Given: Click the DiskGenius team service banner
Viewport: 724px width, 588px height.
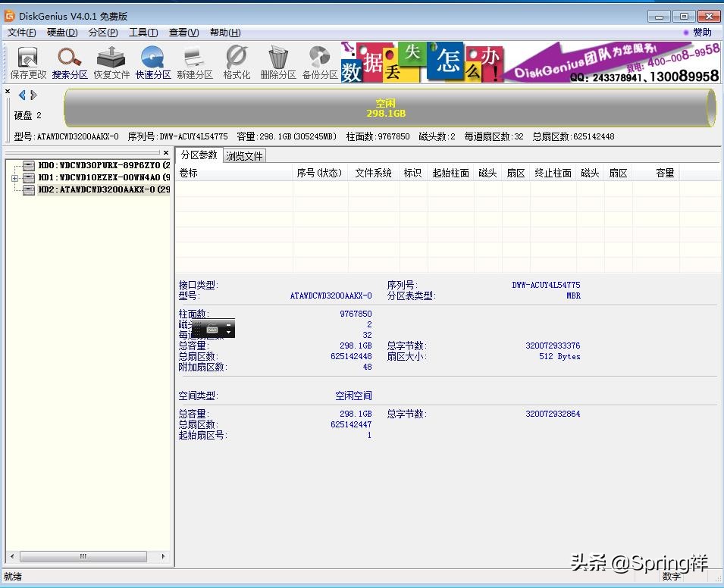Looking at the screenshot, I should click(x=612, y=62).
